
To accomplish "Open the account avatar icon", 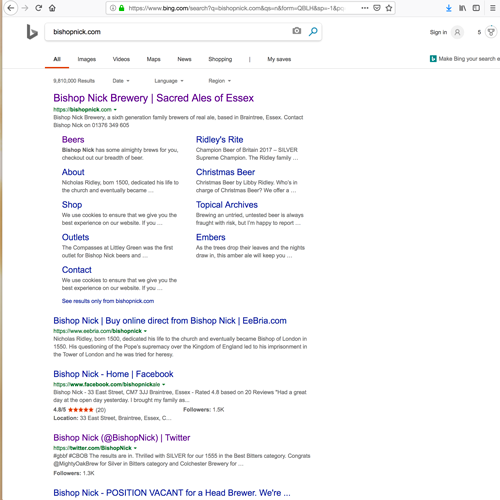I will pyautogui.click(x=457, y=32).
